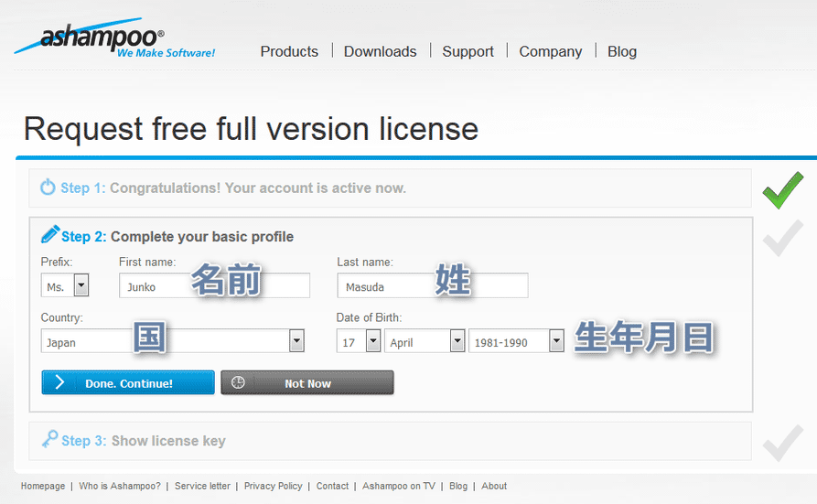
Task: Click the Last name field containing Masuda
Action: pos(433,285)
